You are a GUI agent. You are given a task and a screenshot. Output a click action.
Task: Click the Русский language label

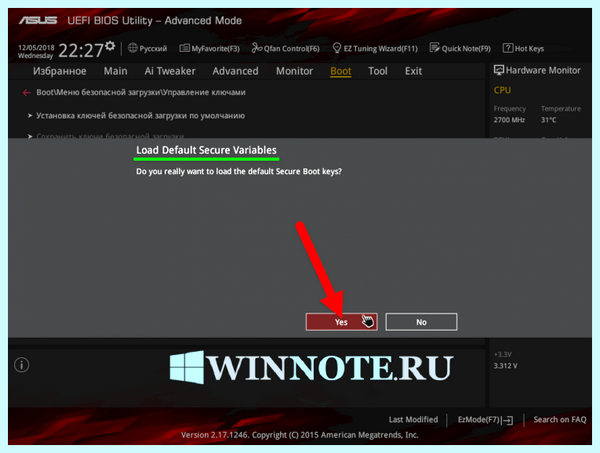tap(153, 49)
